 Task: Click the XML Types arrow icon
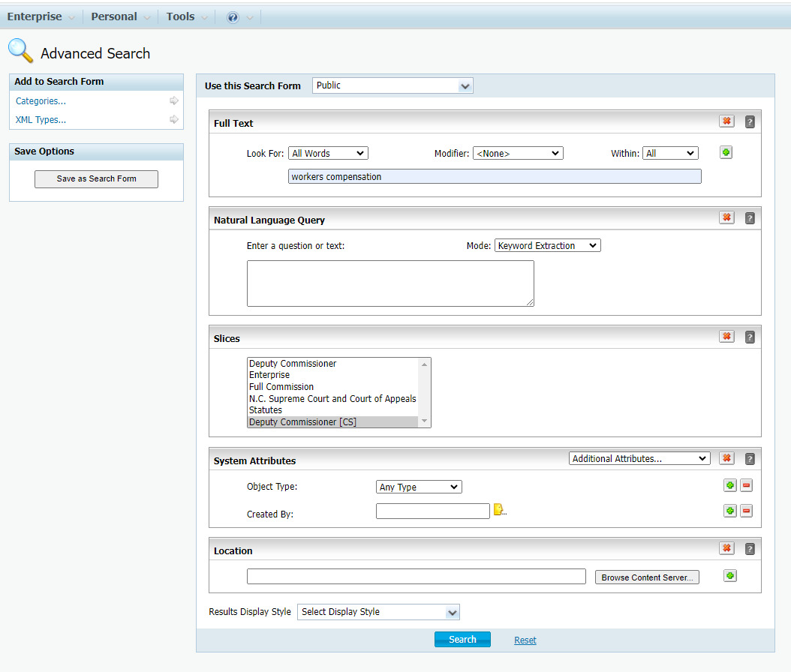tap(173, 119)
